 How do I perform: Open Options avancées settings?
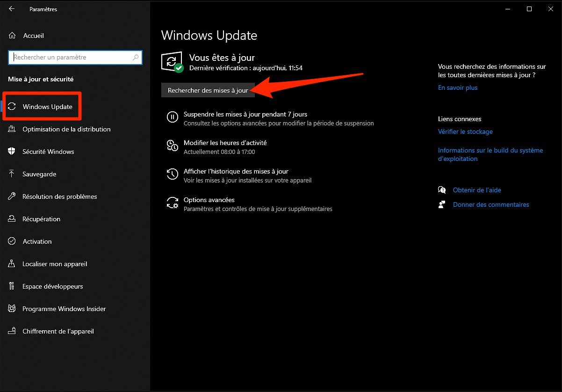coord(209,200)
